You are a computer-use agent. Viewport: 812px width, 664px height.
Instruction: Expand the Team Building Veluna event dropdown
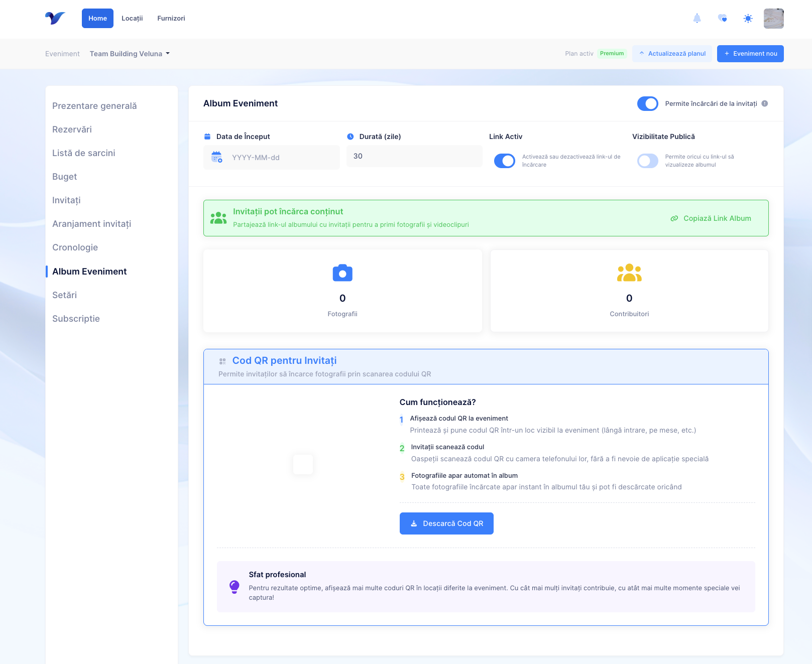130,54
